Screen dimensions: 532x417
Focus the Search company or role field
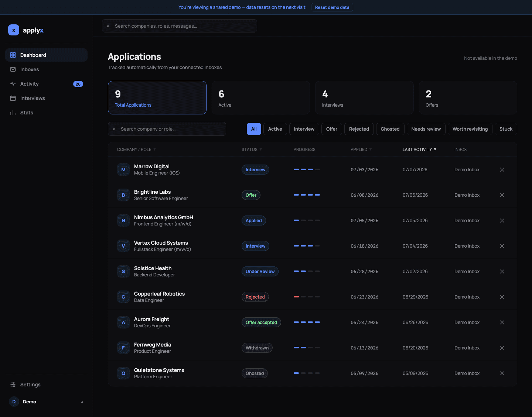tap(167, 129)
